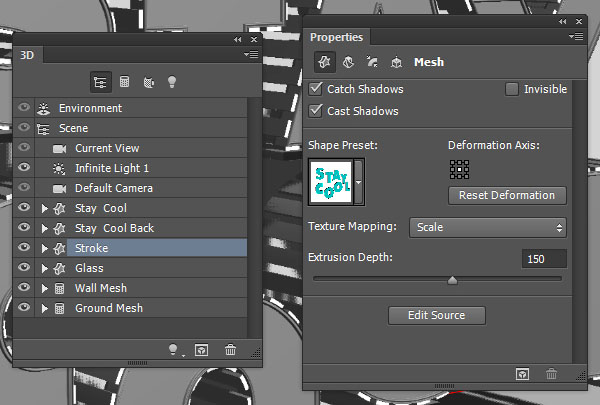Open Coordinates properties tab icon
This screenshot has height=405, width=600.
[x=396, y=62]
